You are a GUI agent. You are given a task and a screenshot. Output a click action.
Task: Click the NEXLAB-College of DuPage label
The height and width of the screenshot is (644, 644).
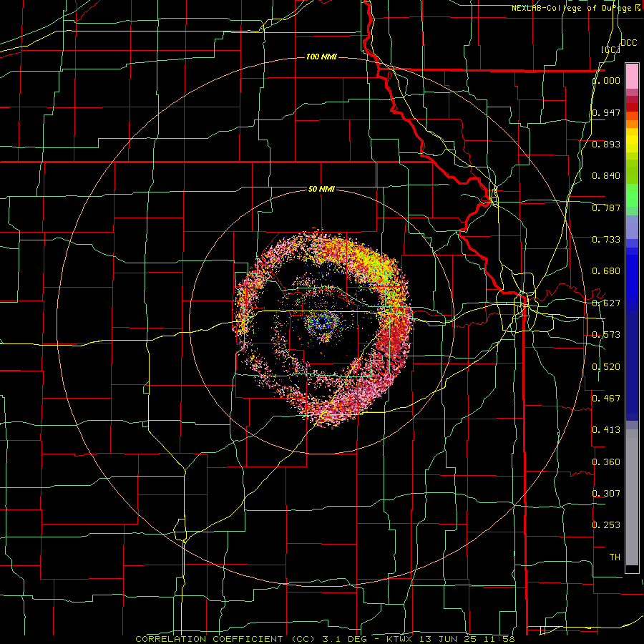[x=575, y=8]
